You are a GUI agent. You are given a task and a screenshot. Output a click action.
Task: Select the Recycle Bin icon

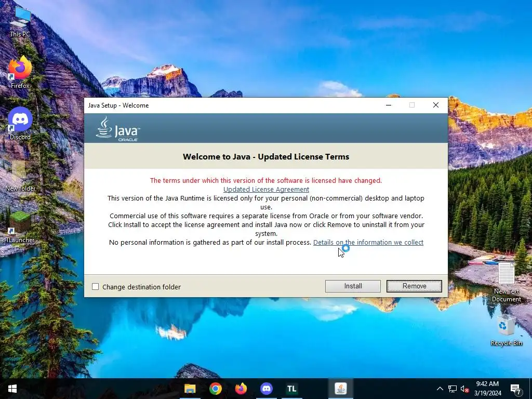pos(506,330)
